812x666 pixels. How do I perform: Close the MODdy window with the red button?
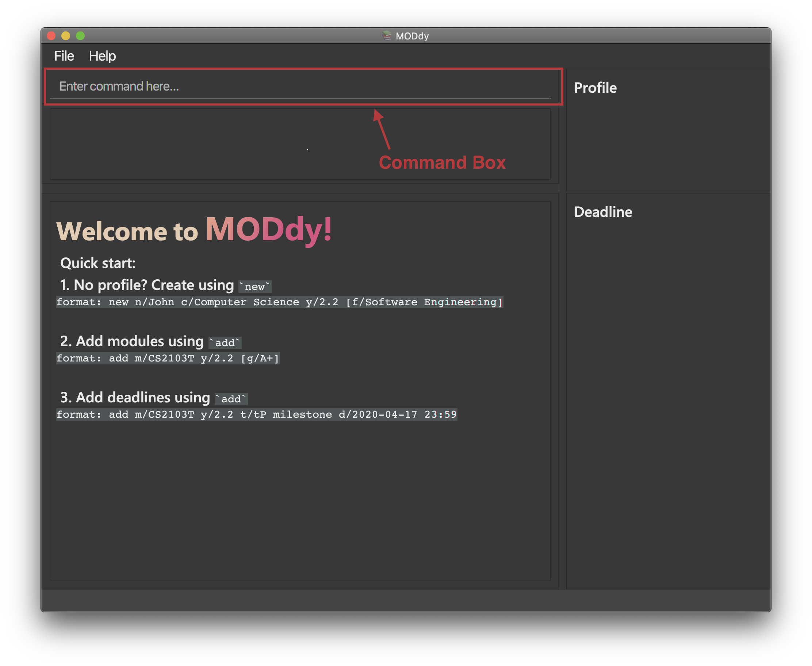51,36
